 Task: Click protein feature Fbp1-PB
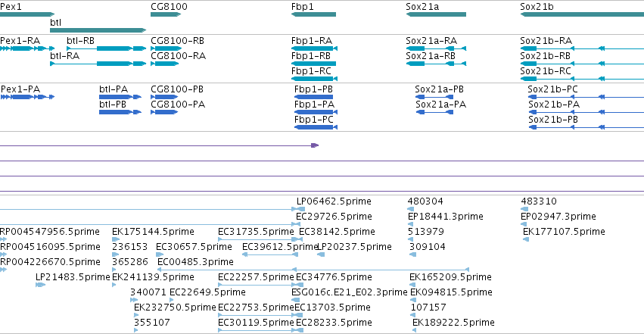point(314,97)
